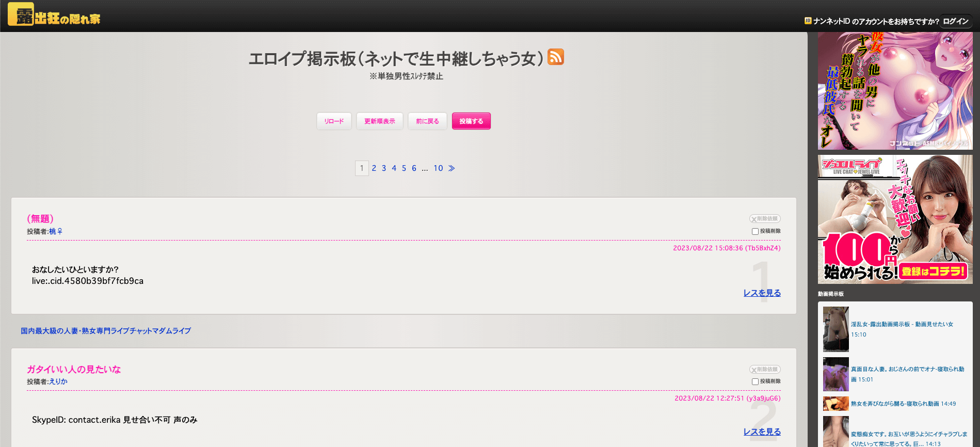Open レスを見る for the えりか post
This screenshot has width=980, height=447.
coord(762,432)
